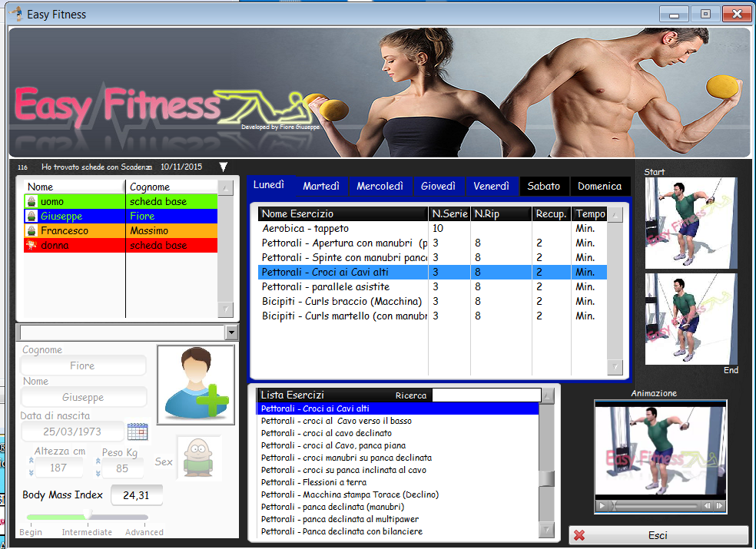Viewport: 756px width, 549px height.
Task: Play the exercise animation video
Action: (602, 506)
